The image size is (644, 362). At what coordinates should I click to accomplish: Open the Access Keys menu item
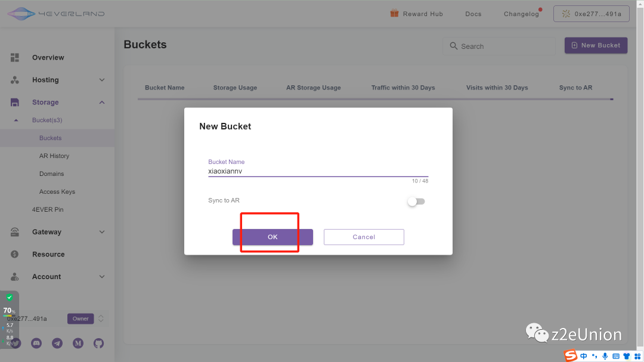[x=57, y=192]
